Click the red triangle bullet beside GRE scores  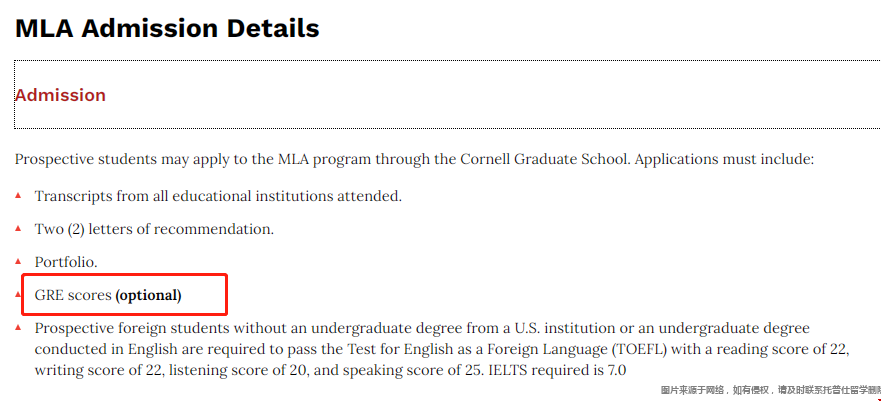pos(18,294)
